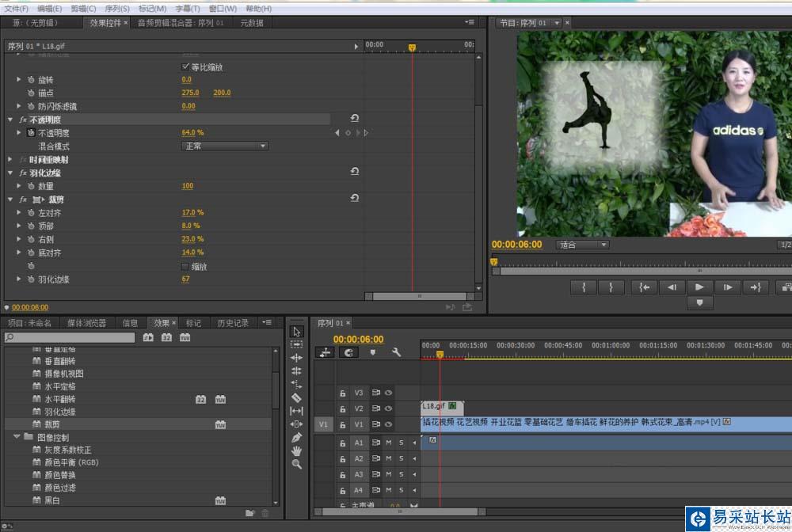Select the Razor tool in tools panel

pyautogui.click(x=296, y=397)
